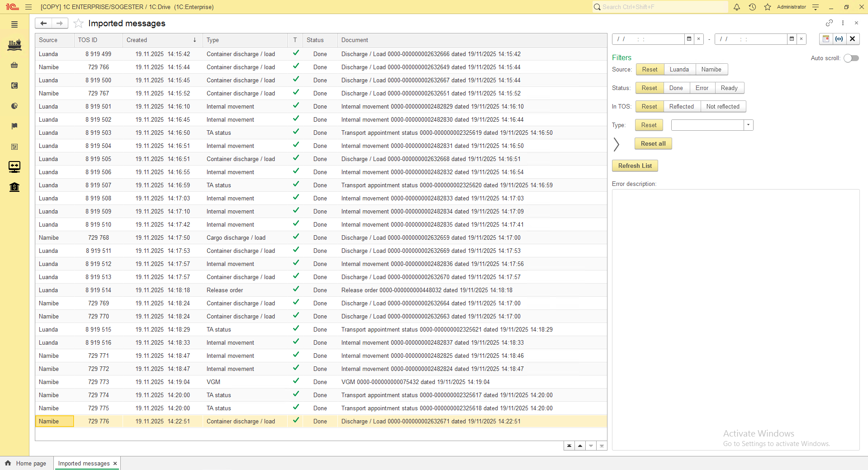This screenshot has height=470, width=868.
Task: Toggle the Auto scroll switch
Action: 851,58
